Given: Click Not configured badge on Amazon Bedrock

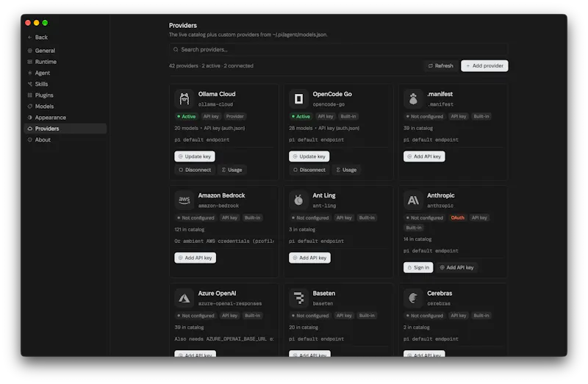Looking at the screenshot, I should (196, 217).
